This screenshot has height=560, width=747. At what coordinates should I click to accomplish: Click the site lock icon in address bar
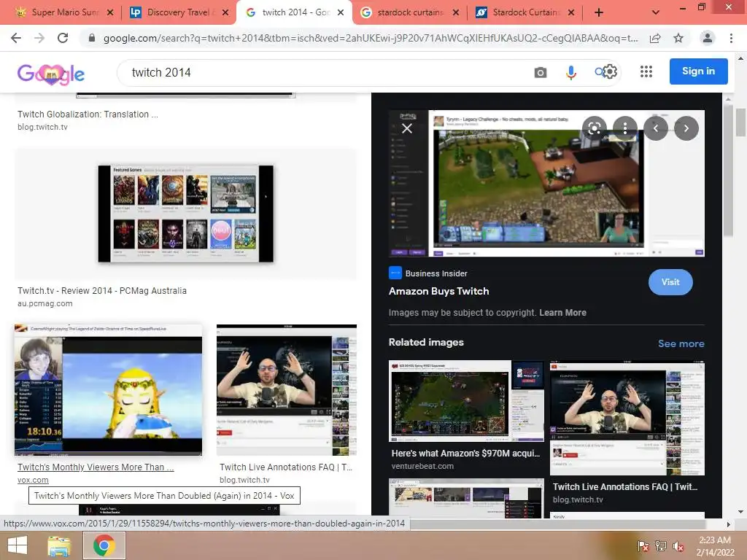[x=92, y=38]
